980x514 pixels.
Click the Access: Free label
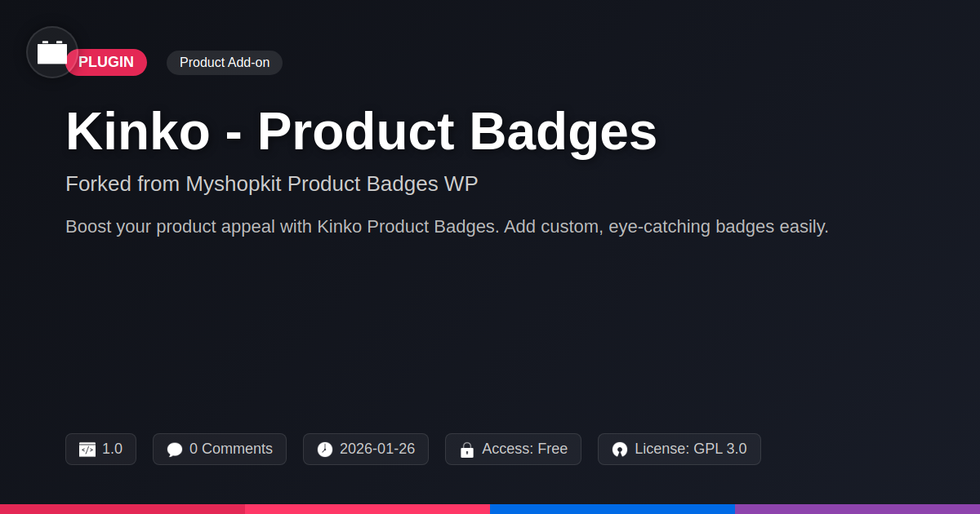[x=524, y=449]
